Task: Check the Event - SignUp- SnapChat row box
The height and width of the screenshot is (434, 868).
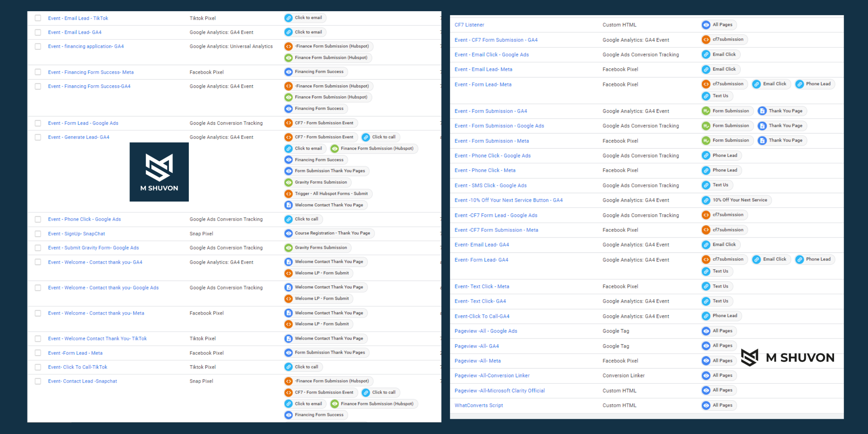Action: point(38,234)
